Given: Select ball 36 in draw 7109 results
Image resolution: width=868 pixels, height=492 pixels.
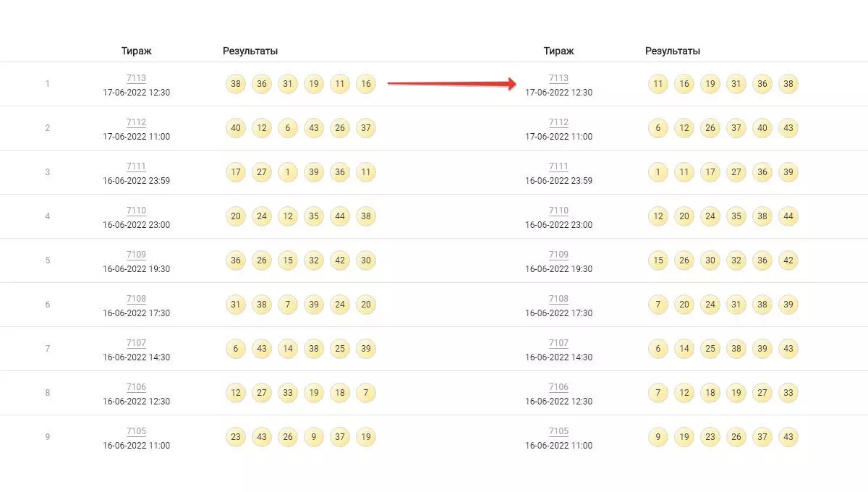Looking at the screenshot, I should [x=235, y=260].
